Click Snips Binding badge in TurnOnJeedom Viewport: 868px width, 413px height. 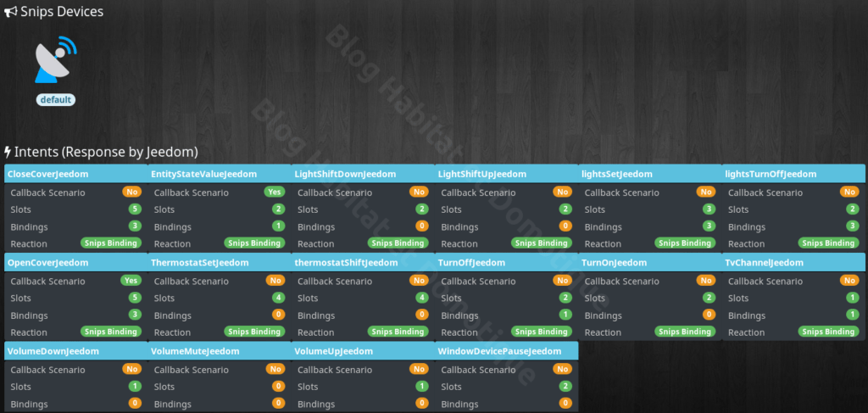[x=685, y=332]
